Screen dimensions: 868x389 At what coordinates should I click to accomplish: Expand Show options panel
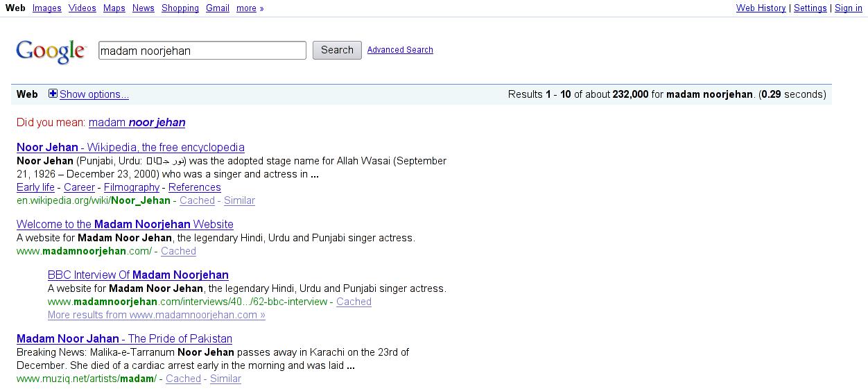pyautogui.click(x=94, y=94)
